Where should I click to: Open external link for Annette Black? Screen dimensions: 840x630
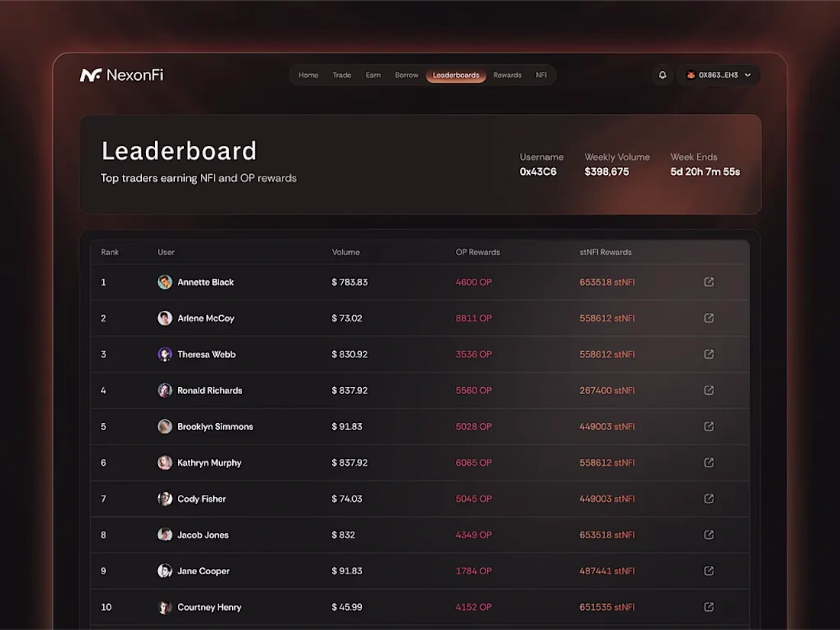coord(709,282)
